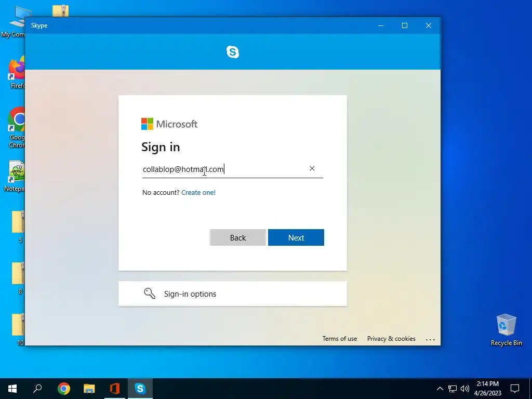Select the desktop folder labeled 5

tap(19, 227)
